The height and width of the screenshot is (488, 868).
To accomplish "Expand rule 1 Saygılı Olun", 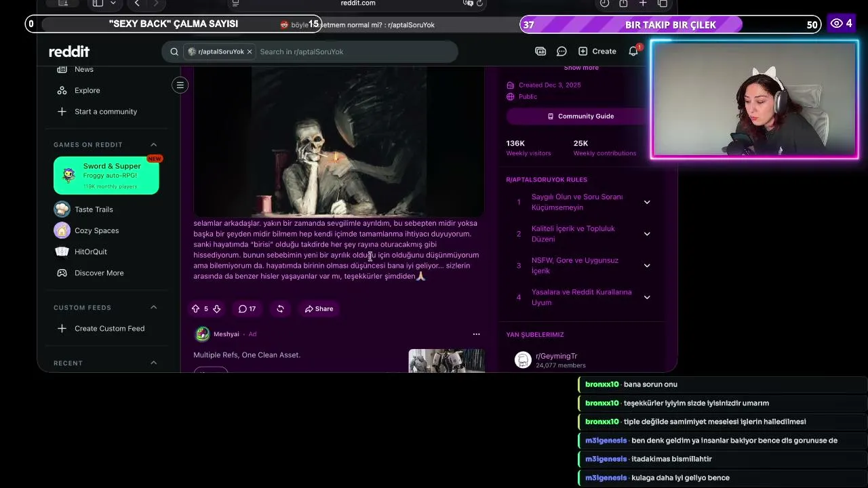I will point(647,202).
